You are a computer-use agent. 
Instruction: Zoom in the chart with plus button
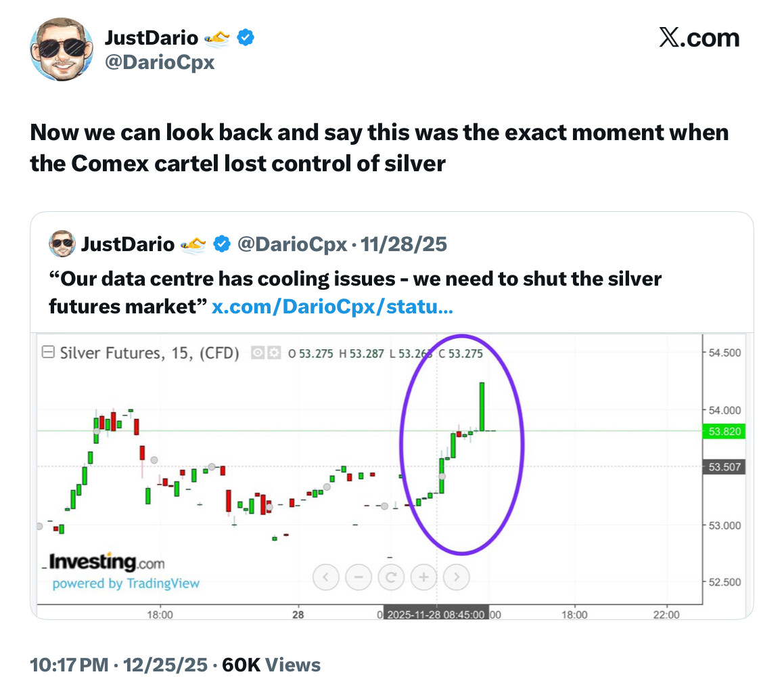[423, 577]
